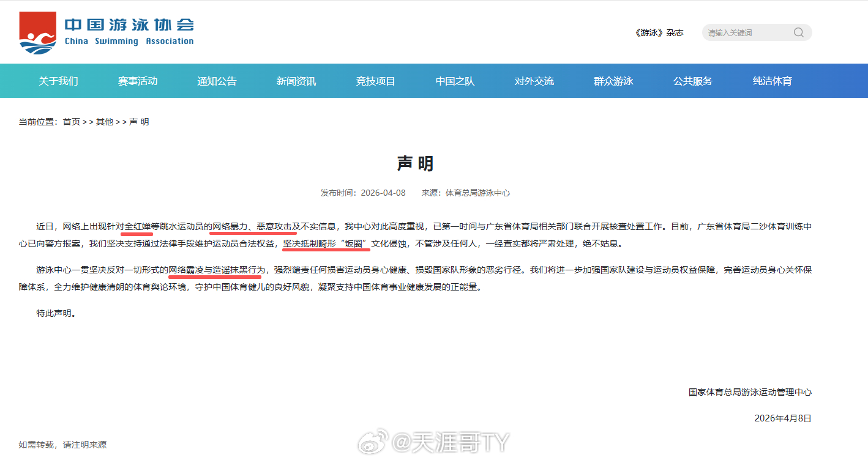Screen dimensions: 868x463
Task: Select 中国之队 from the navigation bar
Action: [455, 80]
